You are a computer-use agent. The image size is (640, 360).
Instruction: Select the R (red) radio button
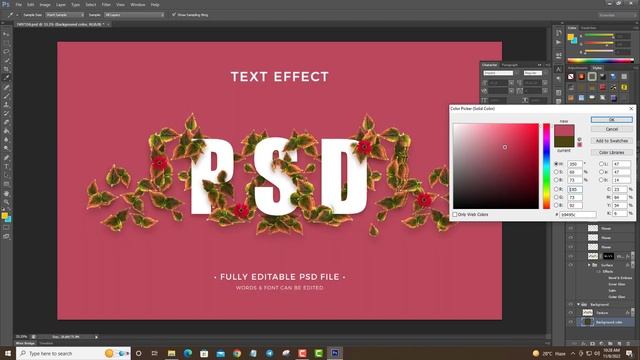click(556, 189)
